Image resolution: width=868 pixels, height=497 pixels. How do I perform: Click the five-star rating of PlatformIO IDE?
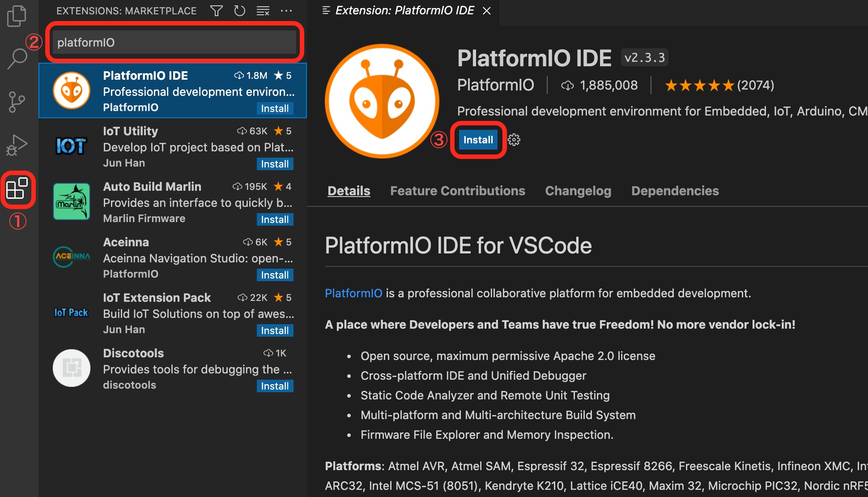pos(699,85)
